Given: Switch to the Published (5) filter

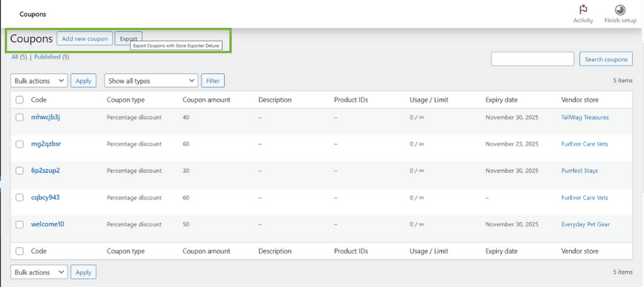Looking at the screenshot, I should (x=51, y=57).
